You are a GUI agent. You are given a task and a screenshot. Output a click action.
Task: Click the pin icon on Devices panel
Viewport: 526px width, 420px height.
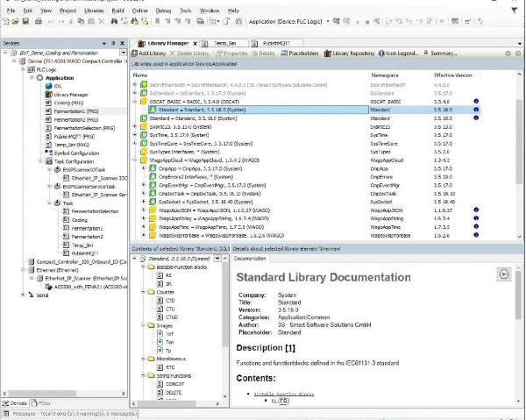pyautogui.click(x=113, y=43)
